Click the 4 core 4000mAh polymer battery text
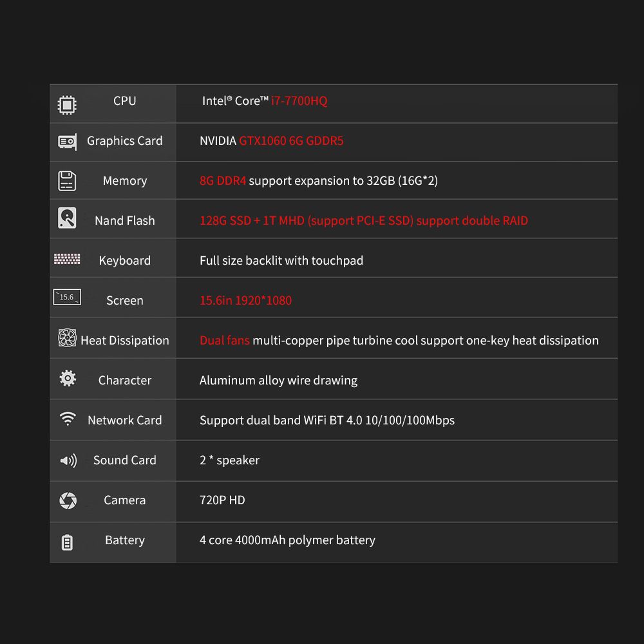 click(287, 540)
